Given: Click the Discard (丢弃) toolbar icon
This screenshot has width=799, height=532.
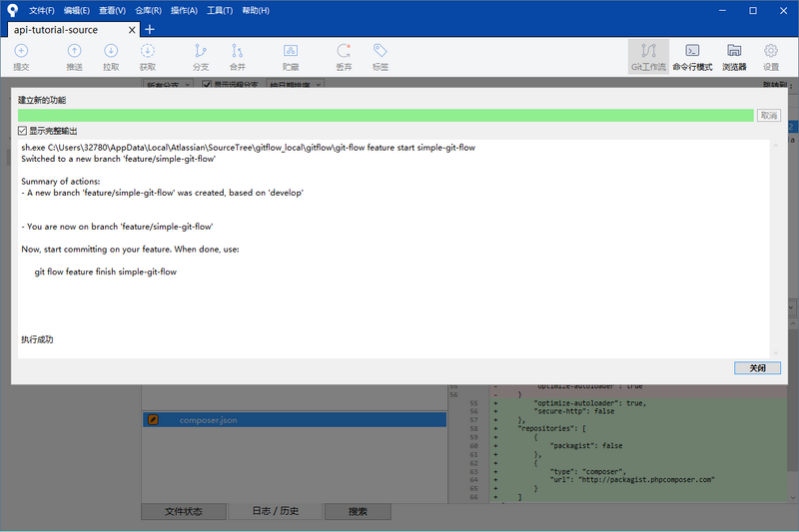Looking at the screenshot, I should pos(344,57).
